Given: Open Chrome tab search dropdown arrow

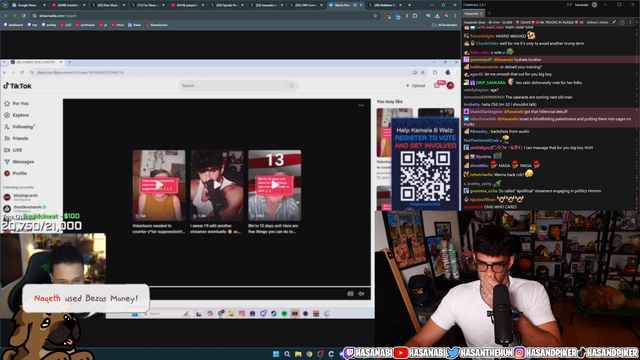Looking at the screenshot, I should pos(4,5).
